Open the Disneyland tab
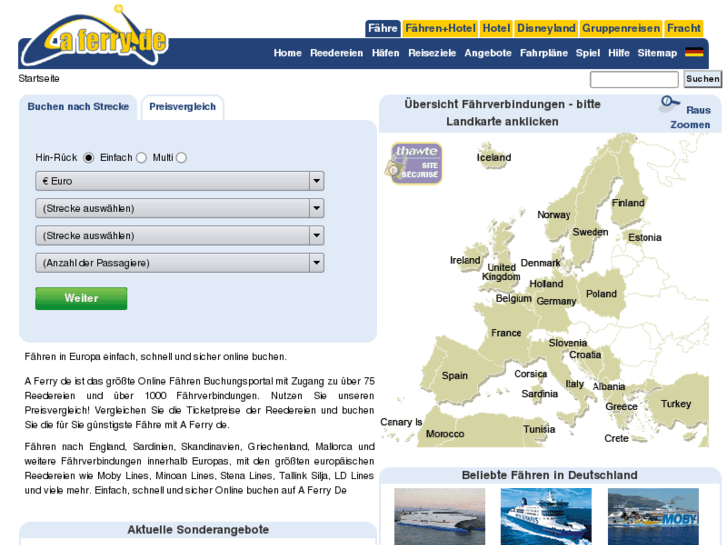The width and height of the screenshot is (727, 545). (546, 28)
